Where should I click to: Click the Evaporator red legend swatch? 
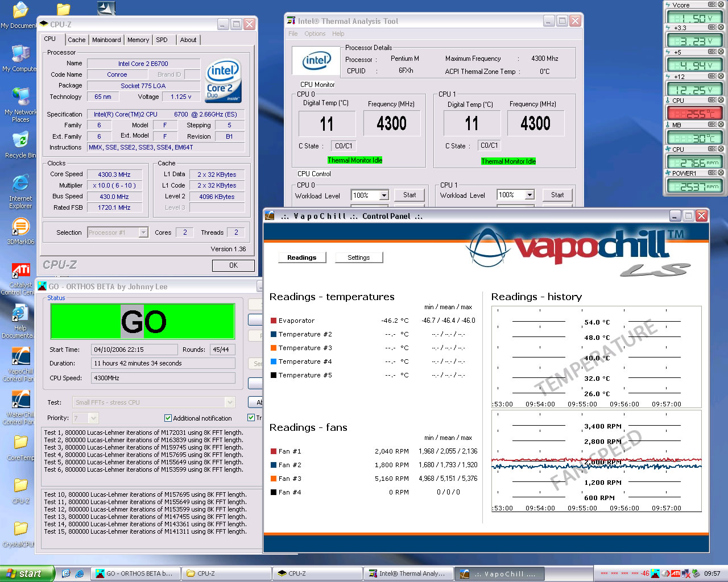click(274, 321)
